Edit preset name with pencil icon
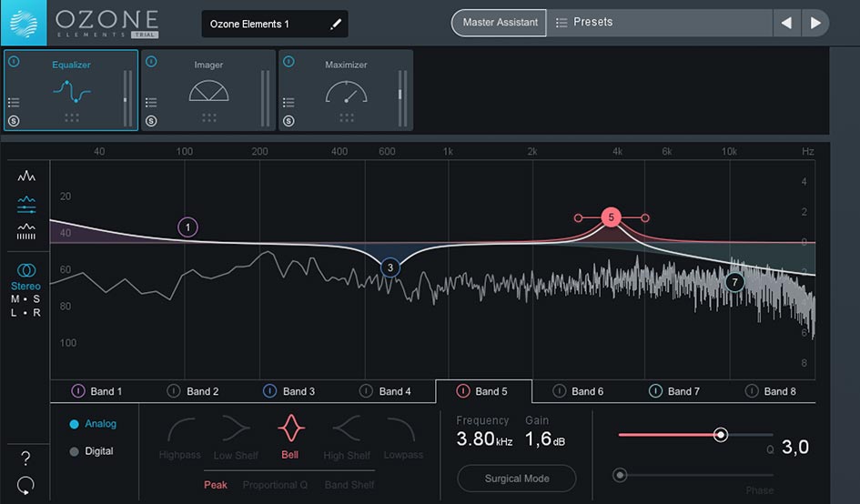 pos(336,25)
